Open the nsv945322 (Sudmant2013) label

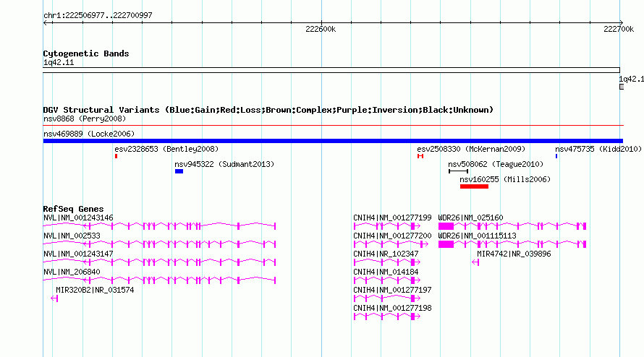[224, 164]
